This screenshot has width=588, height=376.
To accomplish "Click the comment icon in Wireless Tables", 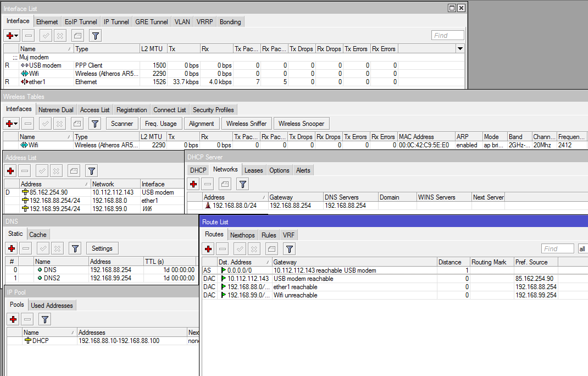I will [x=77, y=124].
